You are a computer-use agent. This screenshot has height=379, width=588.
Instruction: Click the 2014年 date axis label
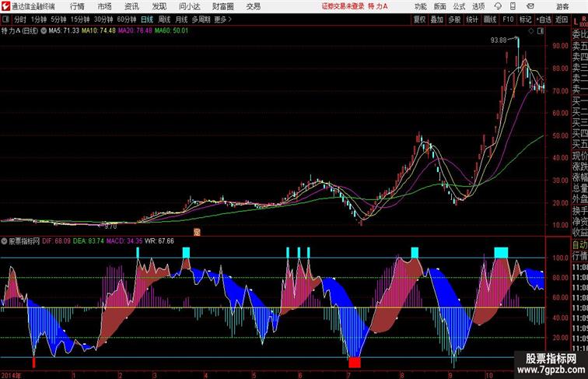coord(11,375)
